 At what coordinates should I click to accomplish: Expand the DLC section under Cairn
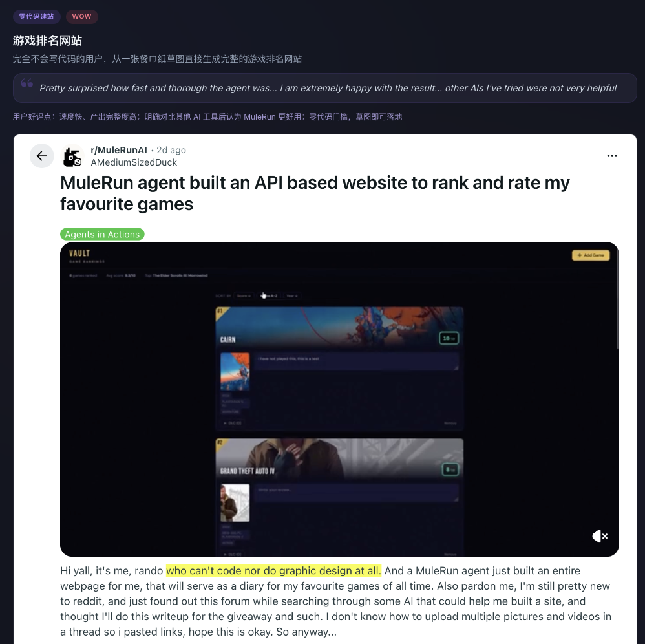pos(233,423)
